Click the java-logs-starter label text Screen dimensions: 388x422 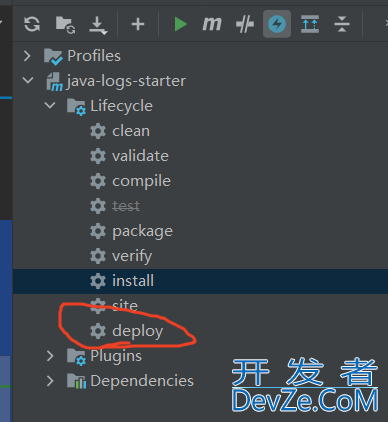point(126,81)
